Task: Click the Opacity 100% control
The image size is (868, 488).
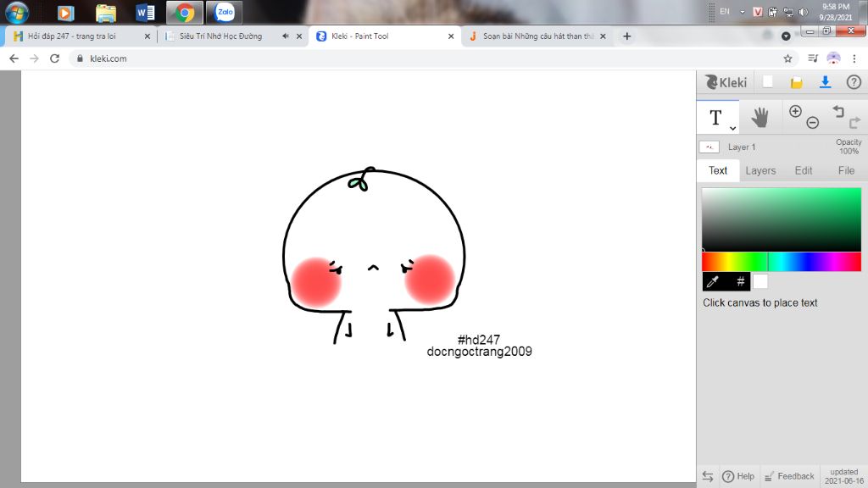Action: point(848,147)
